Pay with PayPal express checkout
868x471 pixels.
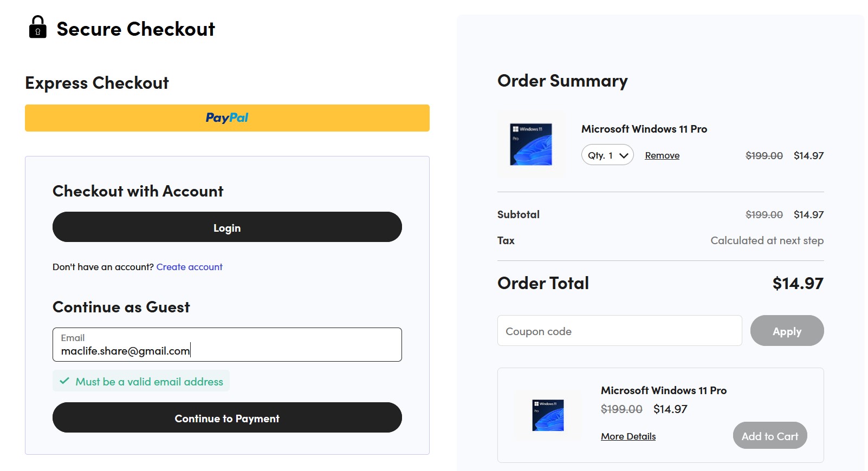[227, 118]
